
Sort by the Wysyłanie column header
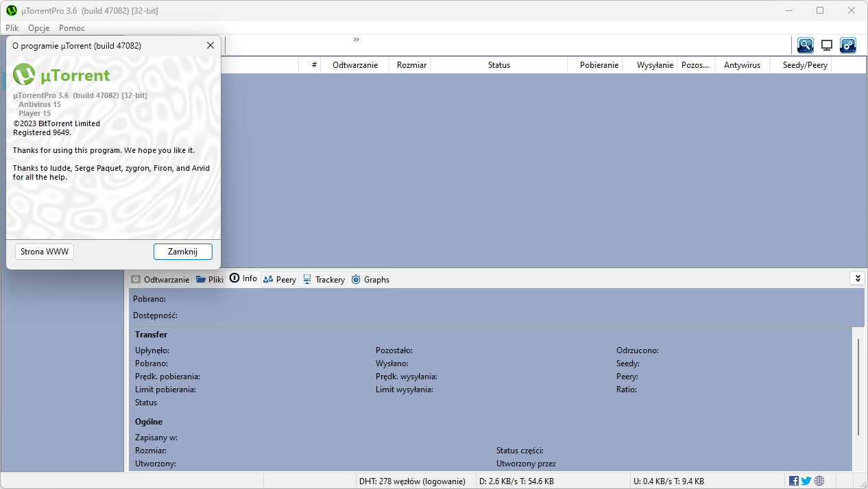(x=650, y=65)
